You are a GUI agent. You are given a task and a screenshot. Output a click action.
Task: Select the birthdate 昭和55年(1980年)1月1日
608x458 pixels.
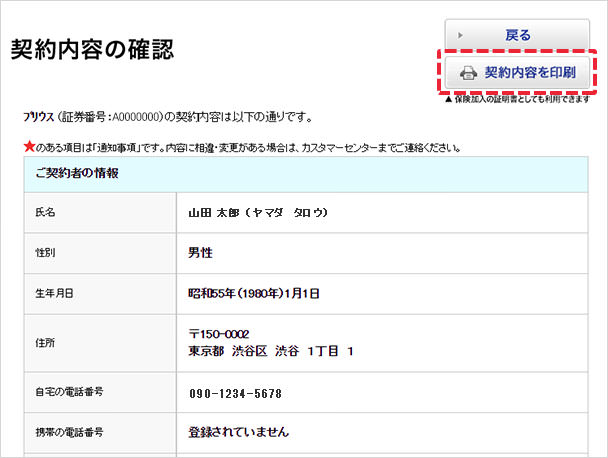point(254,293)
